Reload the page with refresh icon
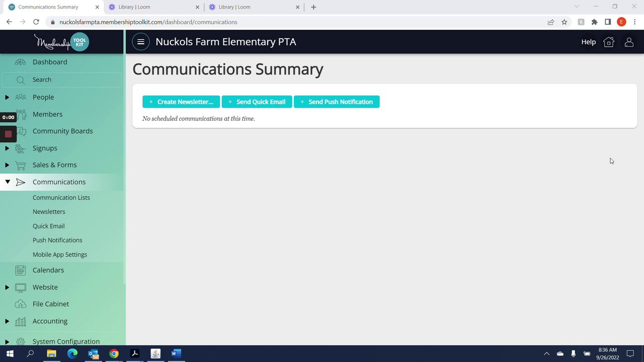The height and width of the screenshot is (362, 644). click(x=36, y=22)
